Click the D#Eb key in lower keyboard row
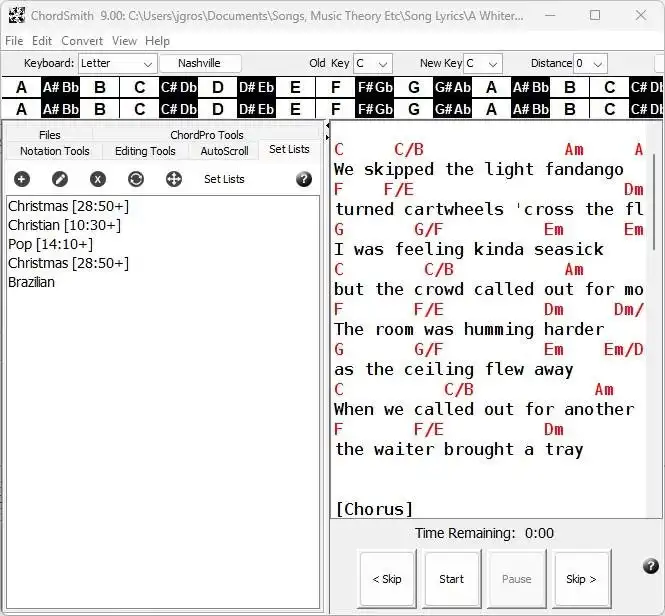 pos(257,109)
